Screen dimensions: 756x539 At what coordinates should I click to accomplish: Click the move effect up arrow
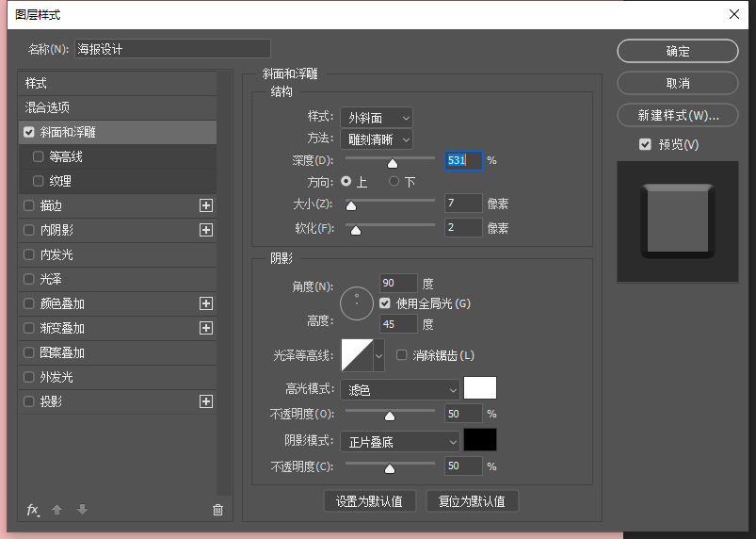[57, 510]
